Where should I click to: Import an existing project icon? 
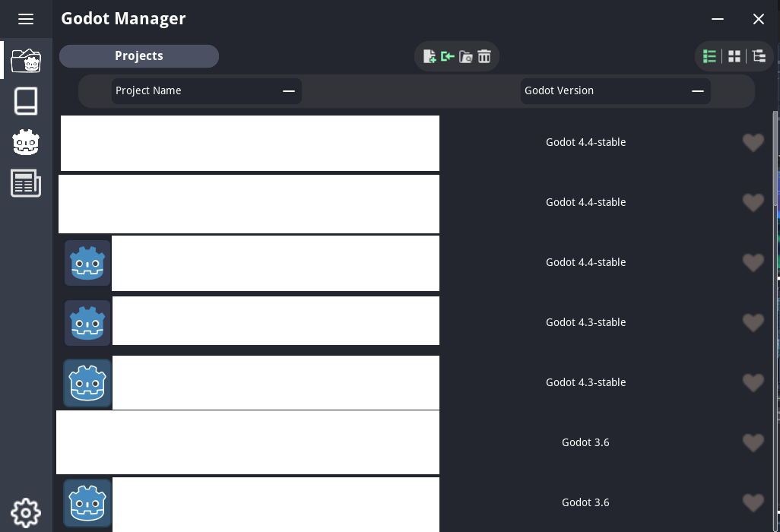pos(447,56)
